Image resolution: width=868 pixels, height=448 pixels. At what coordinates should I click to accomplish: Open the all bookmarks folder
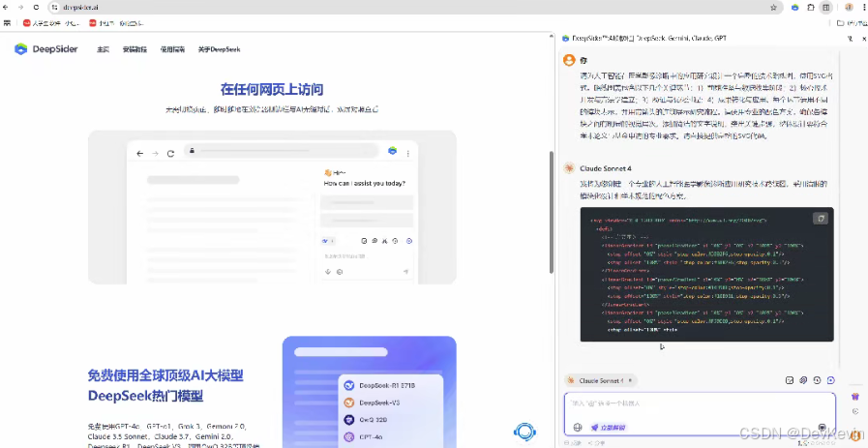tap(852, 23)
